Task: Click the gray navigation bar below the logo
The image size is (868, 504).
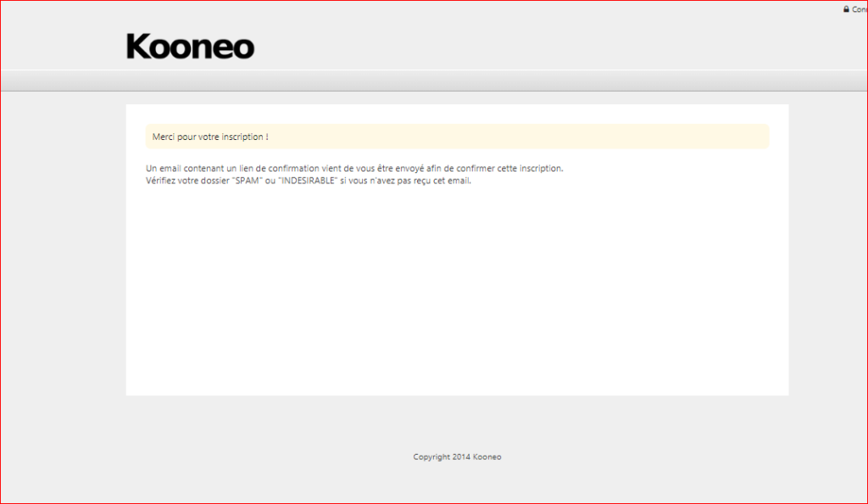Action: coord(434,81)
